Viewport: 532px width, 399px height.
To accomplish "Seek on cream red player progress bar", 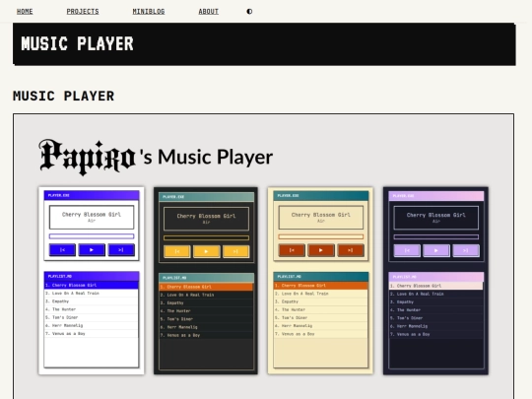I will click(321, 236).
